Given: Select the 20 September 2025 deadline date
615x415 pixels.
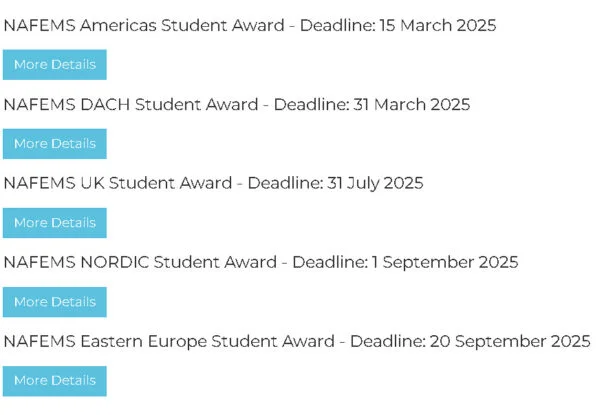Looking at the screenshot, I should pyautogui.click(x=510, y=341).
